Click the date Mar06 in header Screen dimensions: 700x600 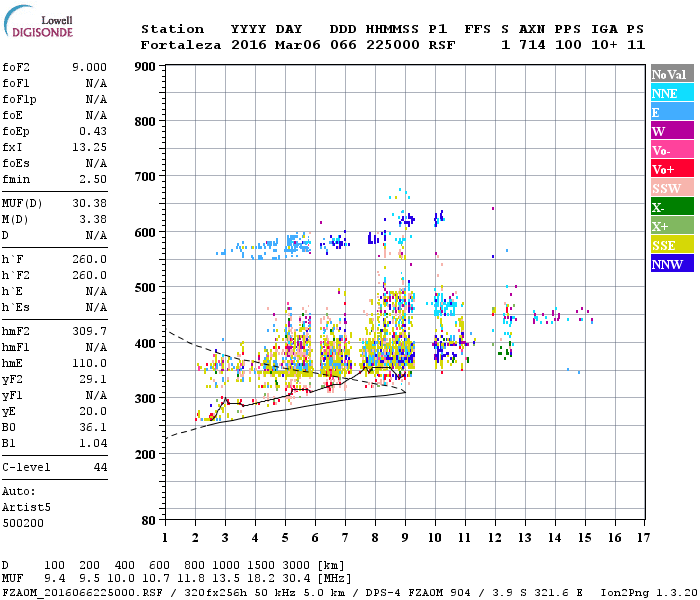tap(297, 45)
